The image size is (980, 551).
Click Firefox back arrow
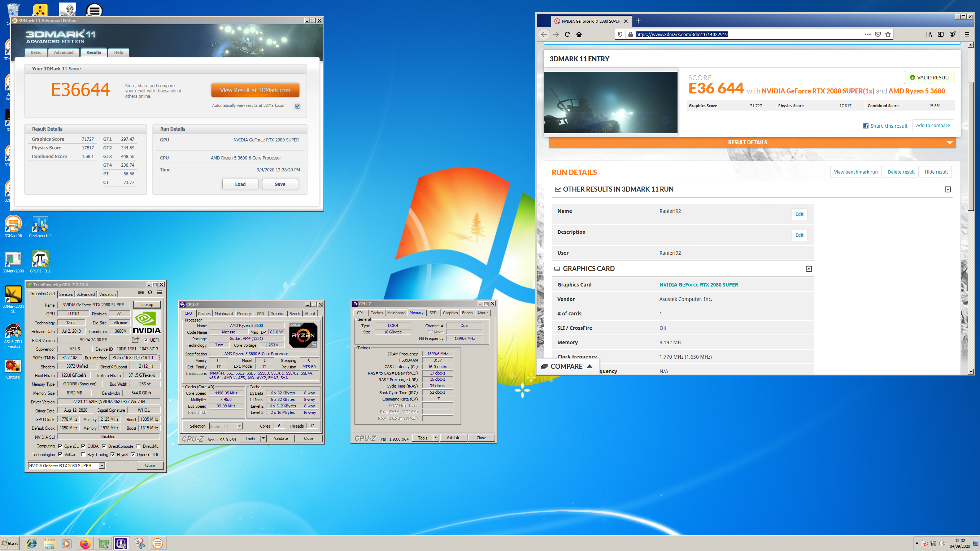(544, 34)
